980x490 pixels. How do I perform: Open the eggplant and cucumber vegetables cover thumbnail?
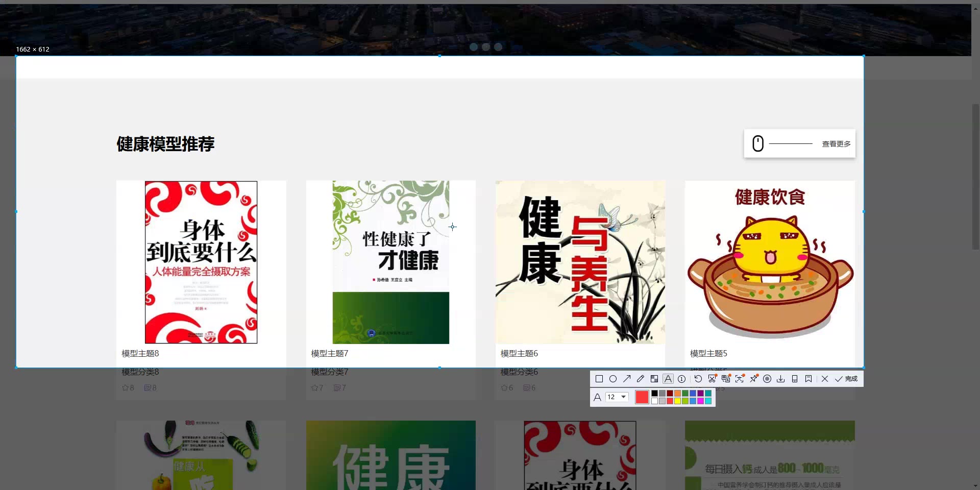click(201, 455)
